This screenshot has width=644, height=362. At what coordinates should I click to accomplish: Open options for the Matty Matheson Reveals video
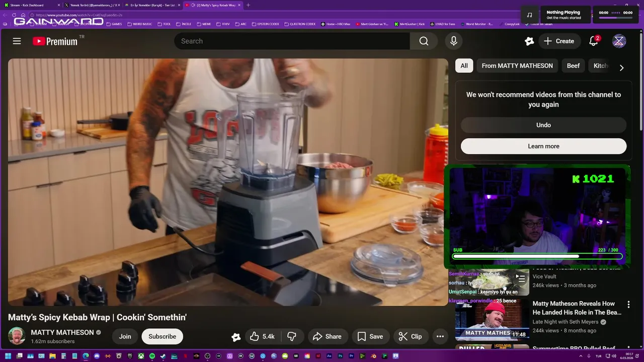(628, 304)
